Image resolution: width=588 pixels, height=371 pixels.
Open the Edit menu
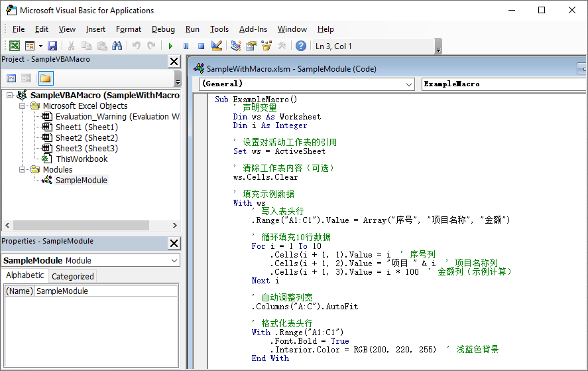coord(42,29)
